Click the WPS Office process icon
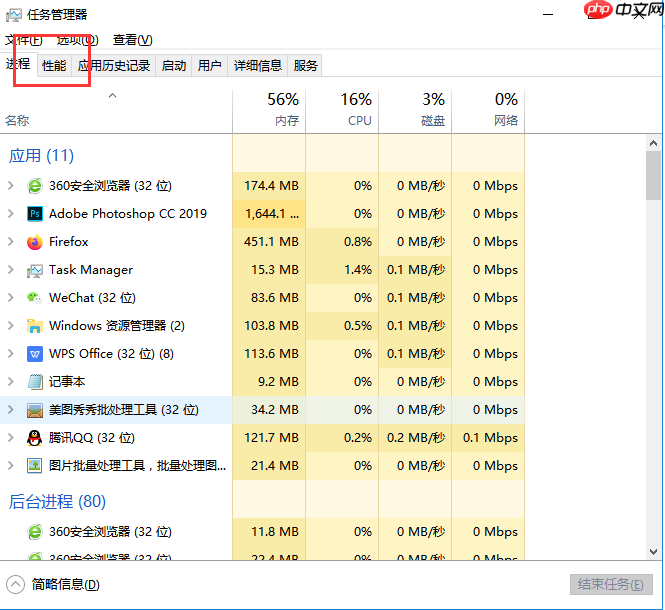 tap(35, 354)
